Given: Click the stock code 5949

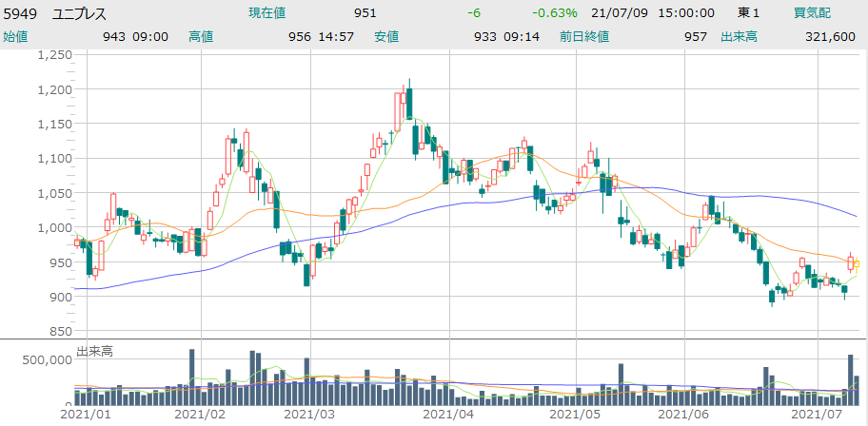Looking at the screenshot, I should 21,13.
